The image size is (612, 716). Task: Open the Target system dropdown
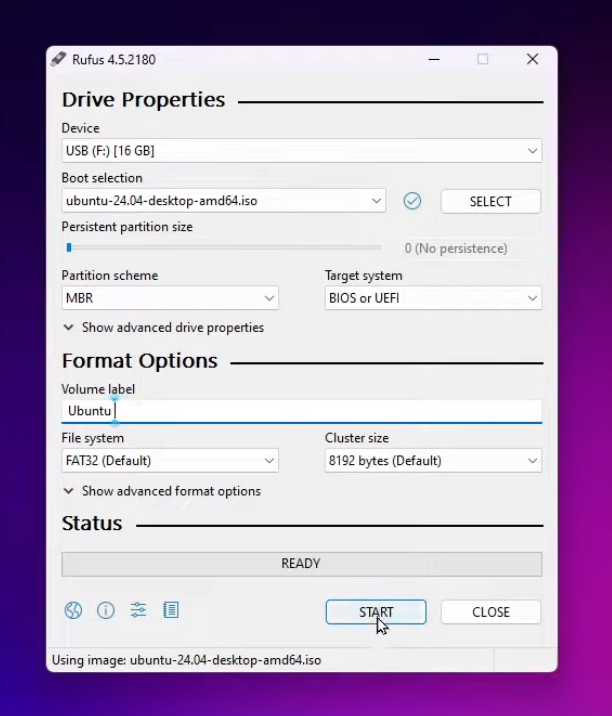[x=433, y=298]
